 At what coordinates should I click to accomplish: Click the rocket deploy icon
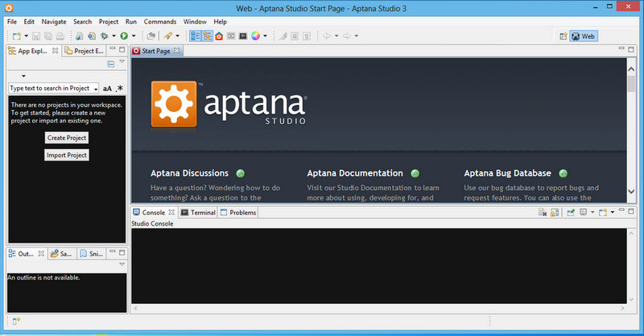coord(168,36)
